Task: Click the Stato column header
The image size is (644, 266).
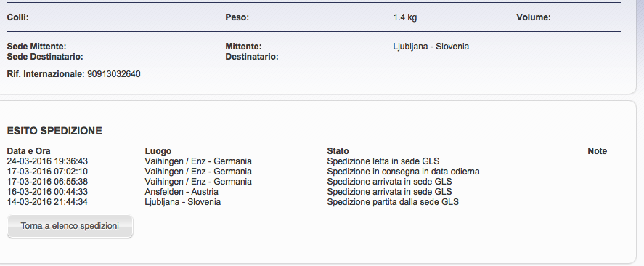Action: (x=338, y=151)
